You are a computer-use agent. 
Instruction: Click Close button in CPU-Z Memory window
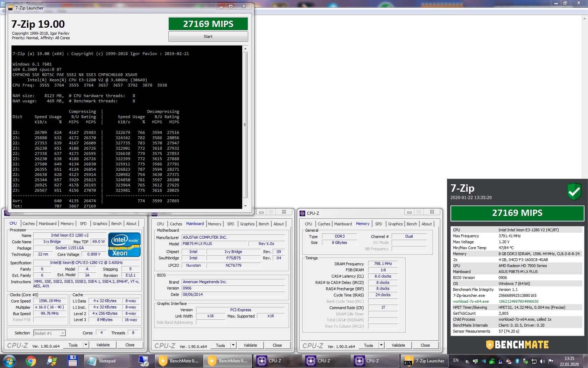tap(425, 345)
